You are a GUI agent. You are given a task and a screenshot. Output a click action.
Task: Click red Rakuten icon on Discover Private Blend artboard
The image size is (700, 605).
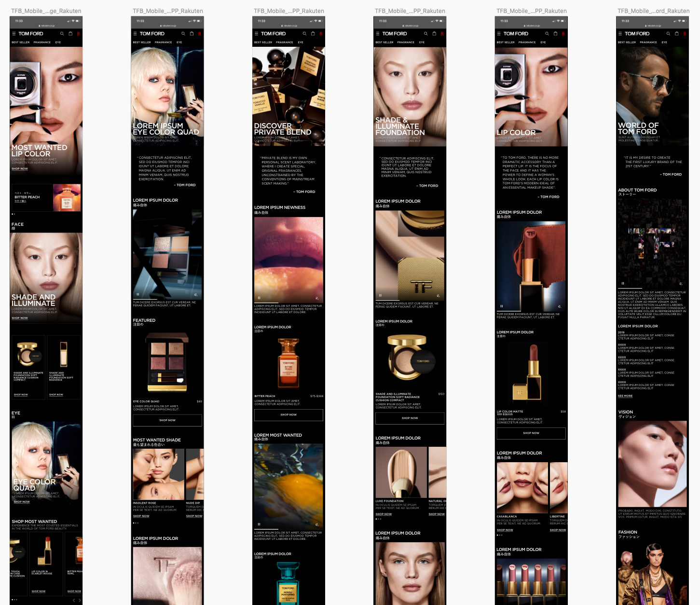[x=321, y=34]
